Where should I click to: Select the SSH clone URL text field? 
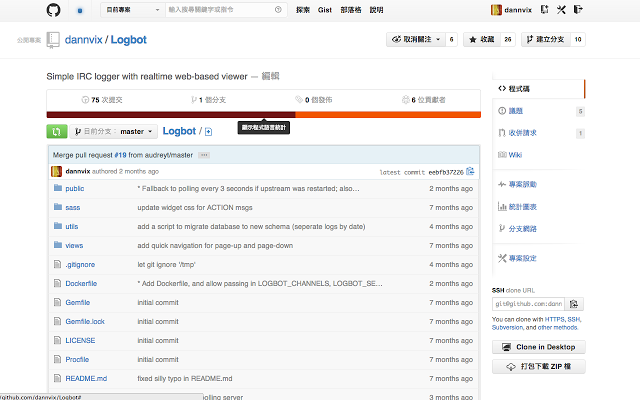(528, 304)
